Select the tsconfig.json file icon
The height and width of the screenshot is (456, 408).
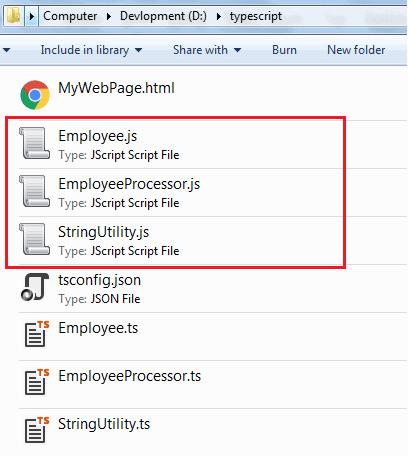click(35, 287)
